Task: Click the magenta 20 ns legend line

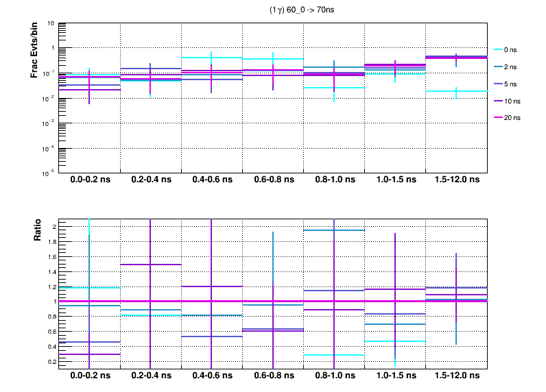Action: [x=499, y=117]
